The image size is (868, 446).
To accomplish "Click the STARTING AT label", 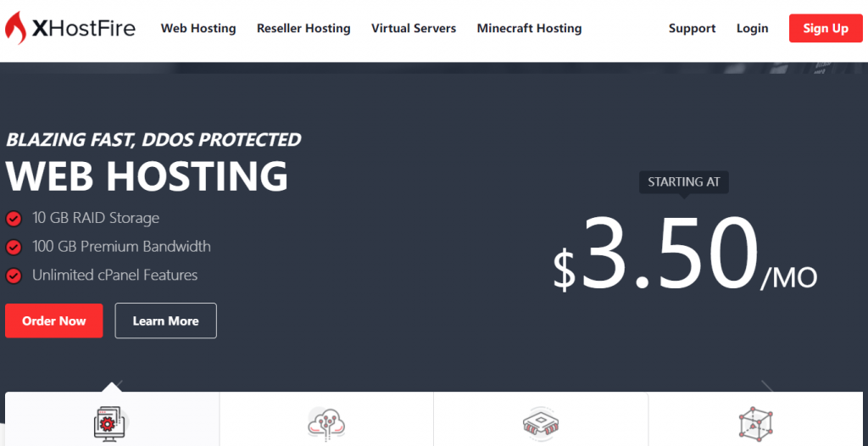I will pos(684,182).
